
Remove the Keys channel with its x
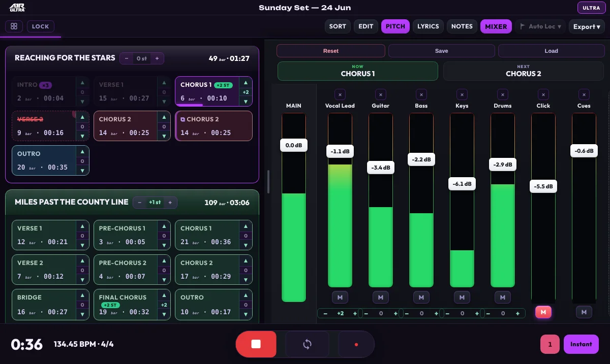(x=462, y=94)
